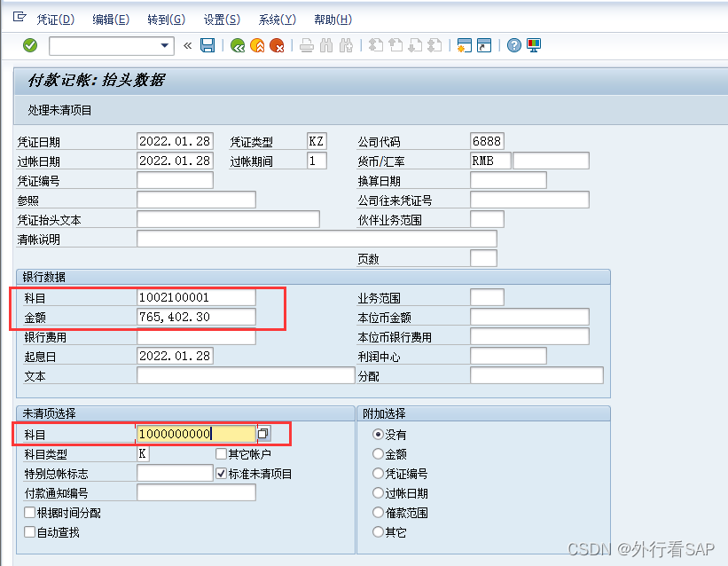Viewport: 728px width, 566px height.
Task: Click the red Cancel icon
Action: pyautogui.click(x=277, y=45)
